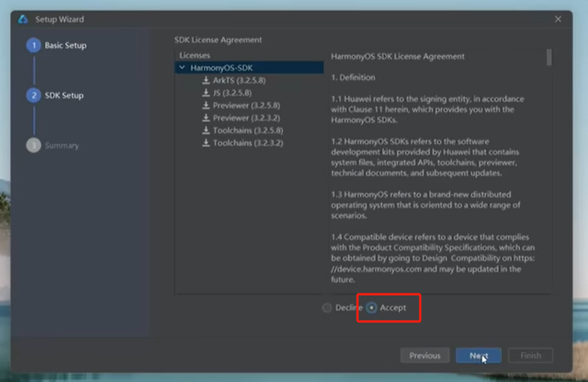
Task: Click the '1. Definition' heading
Action: pyautogui.click(x=353, y=77)
